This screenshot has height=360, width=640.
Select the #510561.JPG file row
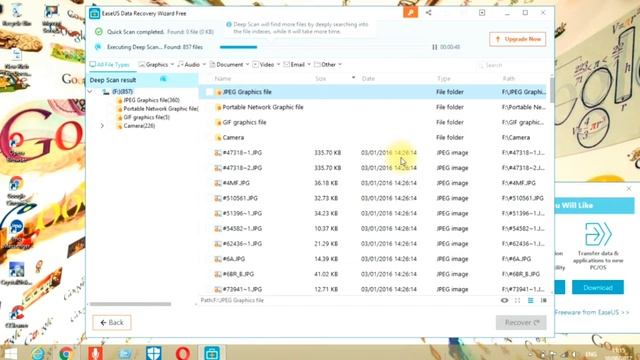pos(373,198)
